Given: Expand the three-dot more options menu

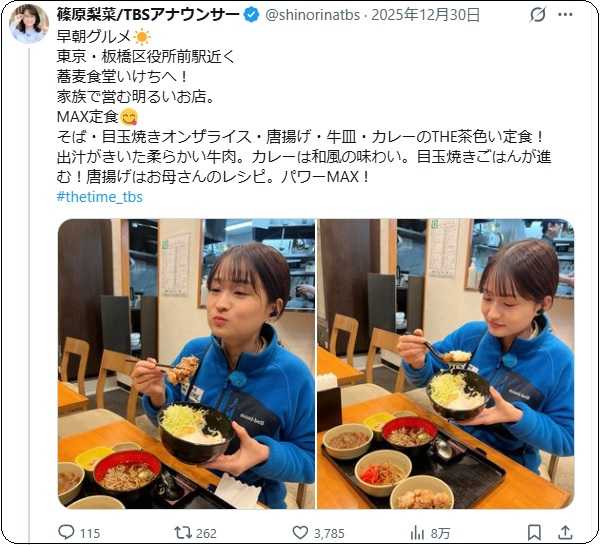Looking at the screenshot, I should click(565, 15).
